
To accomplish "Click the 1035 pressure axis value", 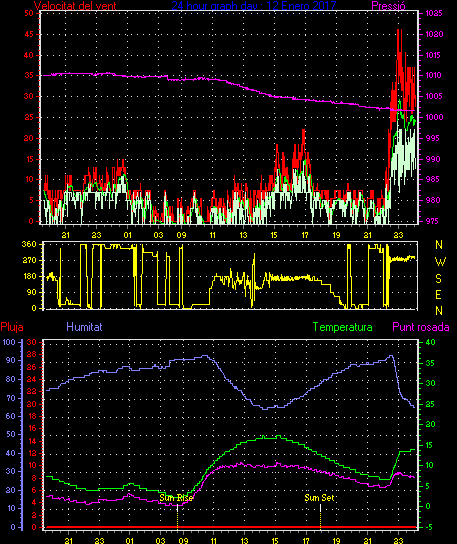I will 434,14.
